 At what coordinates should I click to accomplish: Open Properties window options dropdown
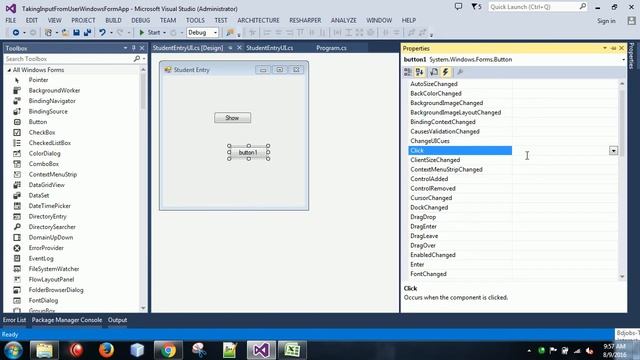point(605,48)
